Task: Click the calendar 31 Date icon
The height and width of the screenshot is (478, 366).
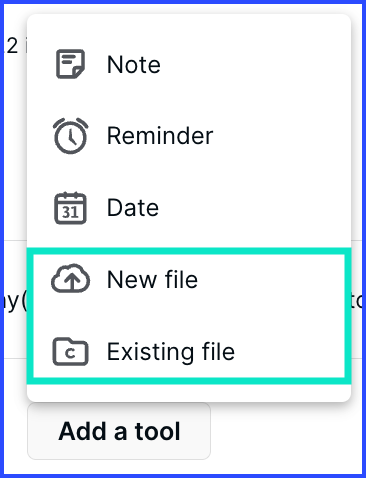Action: click(70, 208)
